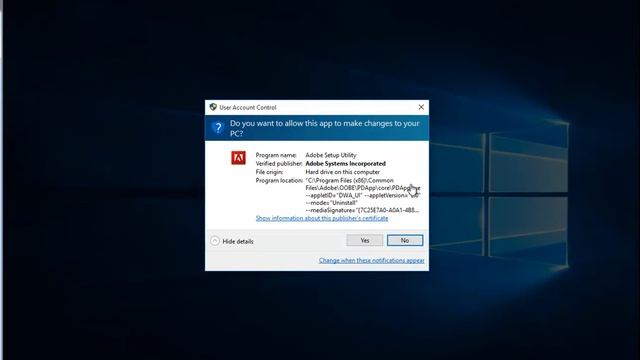
Task: Select the Adobe Setup Utility program name
Action: [x=331, y=155]
